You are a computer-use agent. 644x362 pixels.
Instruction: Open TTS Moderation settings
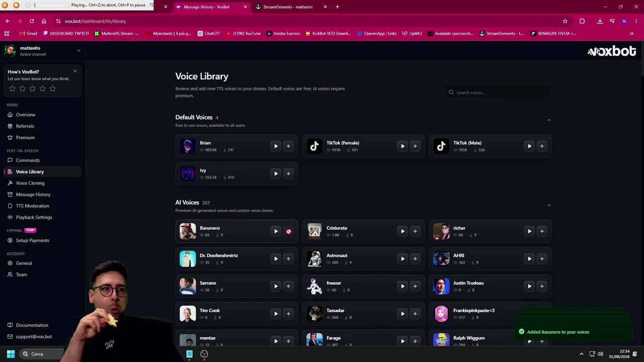[x=42, y=206]
